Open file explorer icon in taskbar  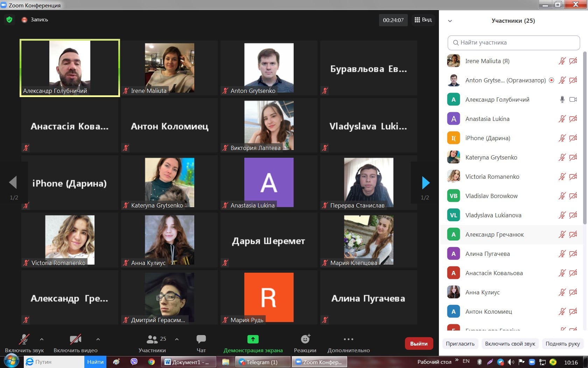pos(226,362)
